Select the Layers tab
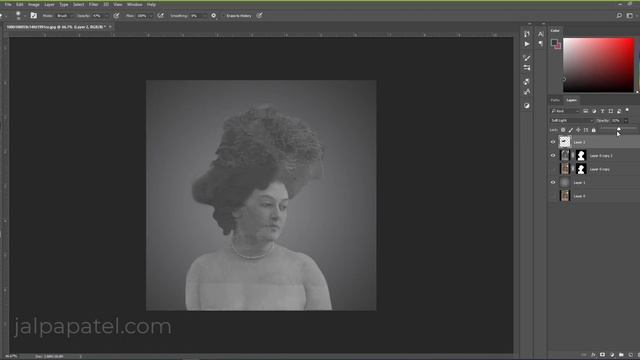 point(571,100)
